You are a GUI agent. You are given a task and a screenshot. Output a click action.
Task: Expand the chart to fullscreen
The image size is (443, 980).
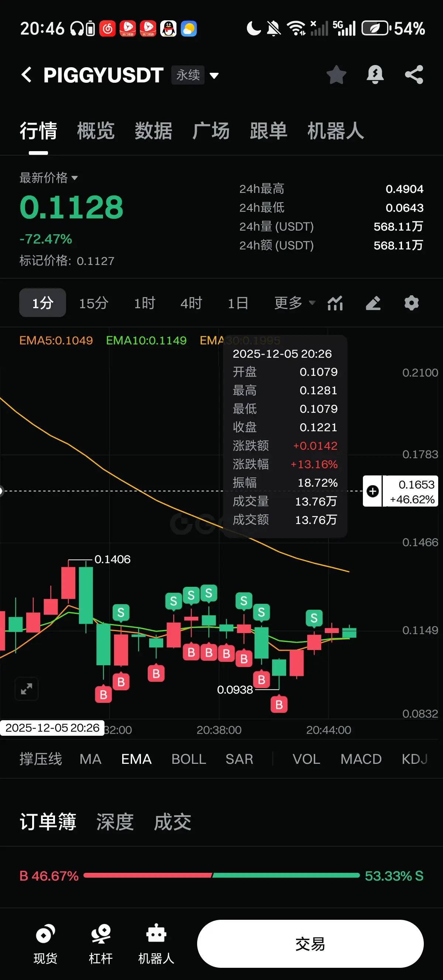pos(27,688)
